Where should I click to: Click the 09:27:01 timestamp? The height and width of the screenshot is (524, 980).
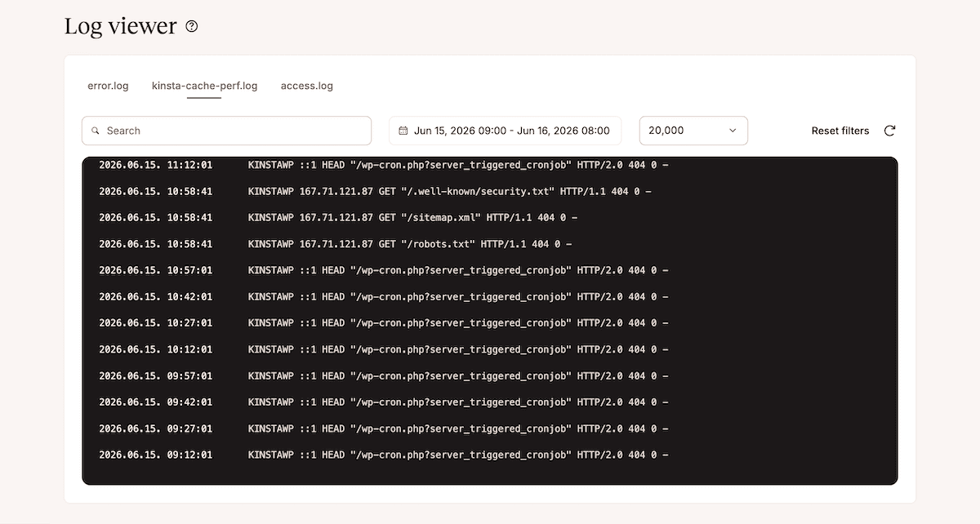pyautogui.click(x=155, y=429)
